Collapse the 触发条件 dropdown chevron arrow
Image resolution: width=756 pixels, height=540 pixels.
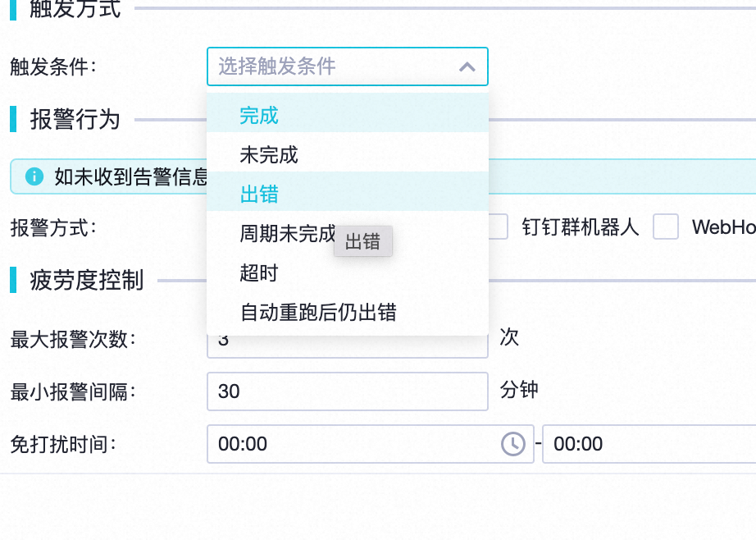467,66
